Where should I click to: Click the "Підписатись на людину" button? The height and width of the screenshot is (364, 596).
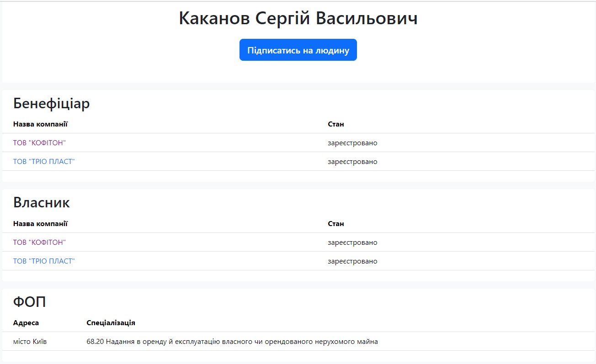coord(298,50)
